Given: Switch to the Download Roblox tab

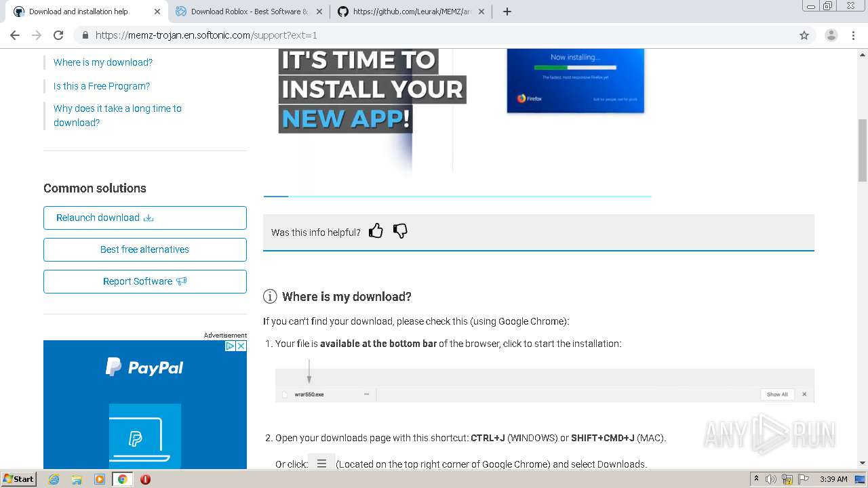Looking at the screenshot, I should point(249,12).
